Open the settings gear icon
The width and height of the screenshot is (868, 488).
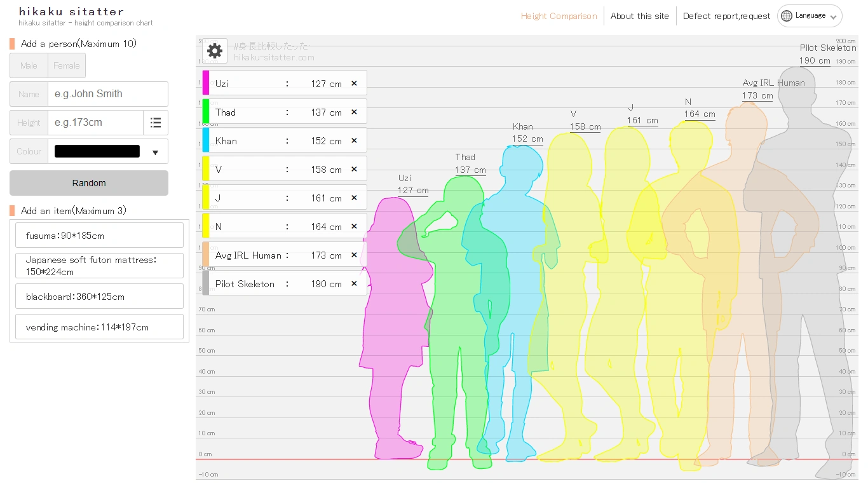click(214, 51)
